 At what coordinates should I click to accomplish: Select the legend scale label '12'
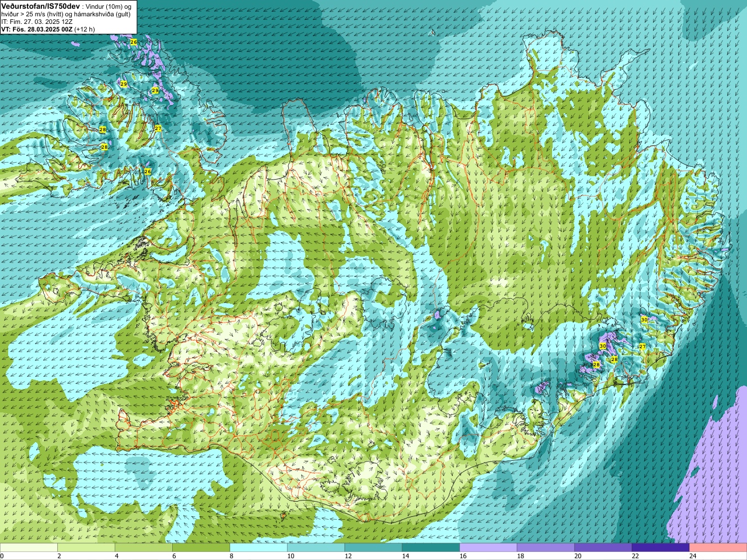348,556
